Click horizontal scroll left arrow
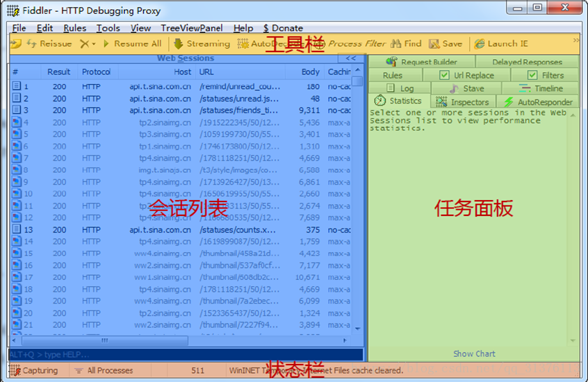 [14, 340]
